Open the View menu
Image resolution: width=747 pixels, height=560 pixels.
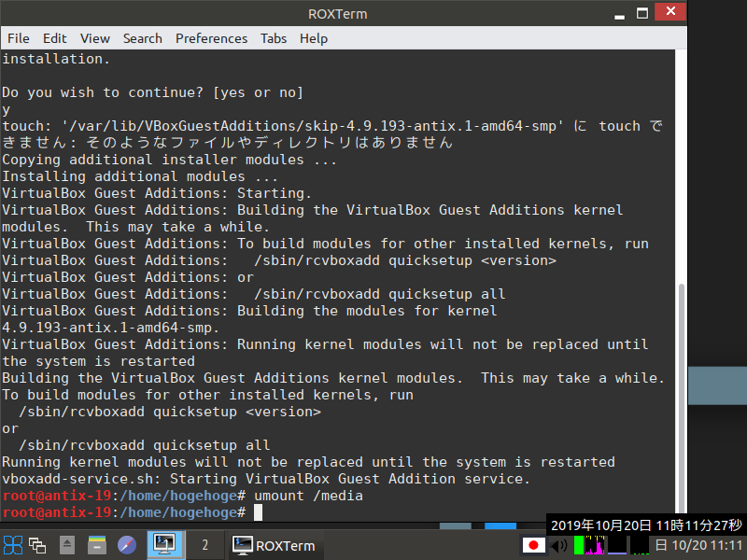95,38
